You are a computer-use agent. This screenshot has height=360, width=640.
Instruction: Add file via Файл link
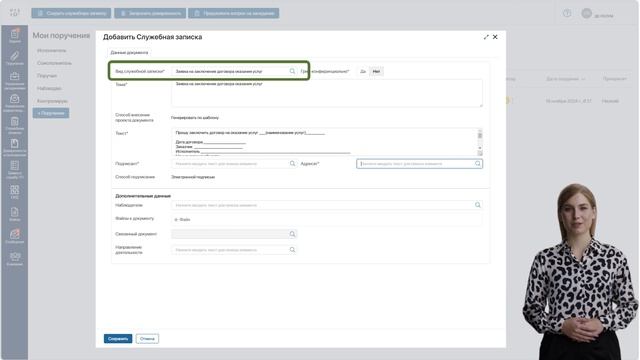click(182, 220)
